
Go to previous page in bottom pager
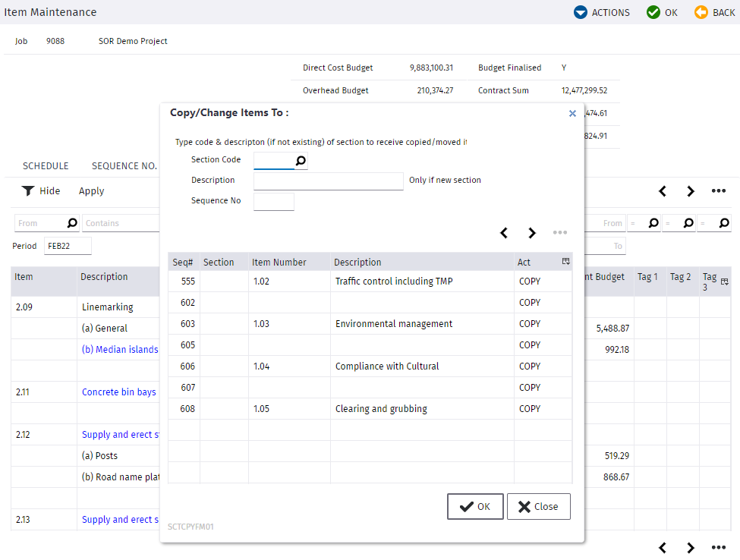(x=663, y=548)
